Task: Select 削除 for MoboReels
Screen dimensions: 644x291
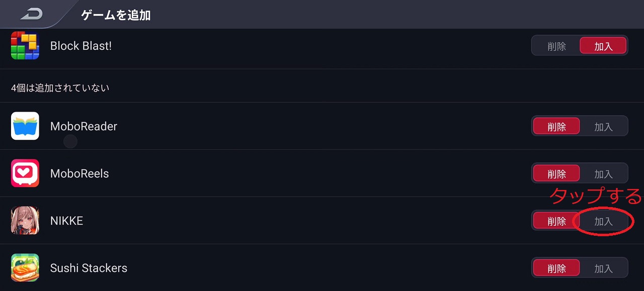Action: 556,174
